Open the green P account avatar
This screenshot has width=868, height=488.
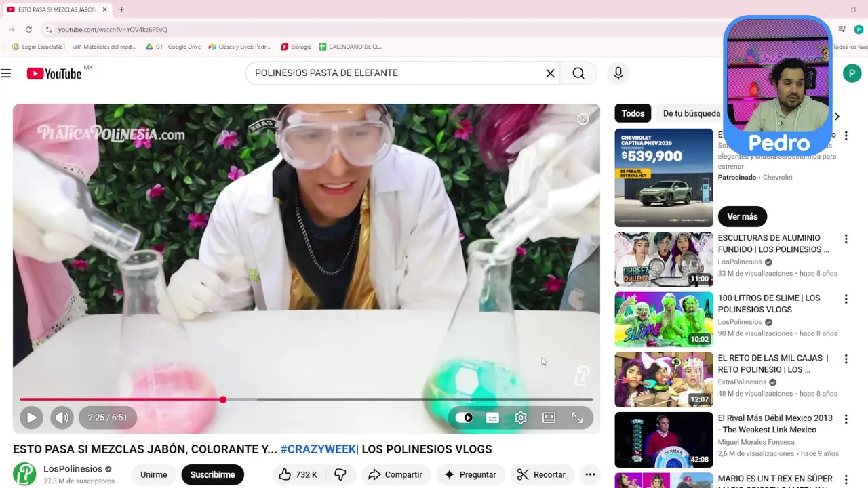pyautogui.click(x=852, y=73)
